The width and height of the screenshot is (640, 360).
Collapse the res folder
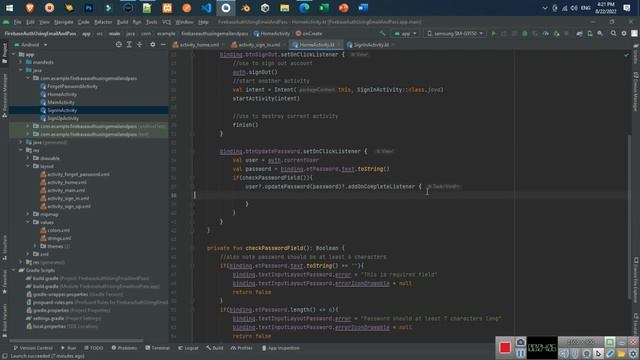[x=21, y=150]
